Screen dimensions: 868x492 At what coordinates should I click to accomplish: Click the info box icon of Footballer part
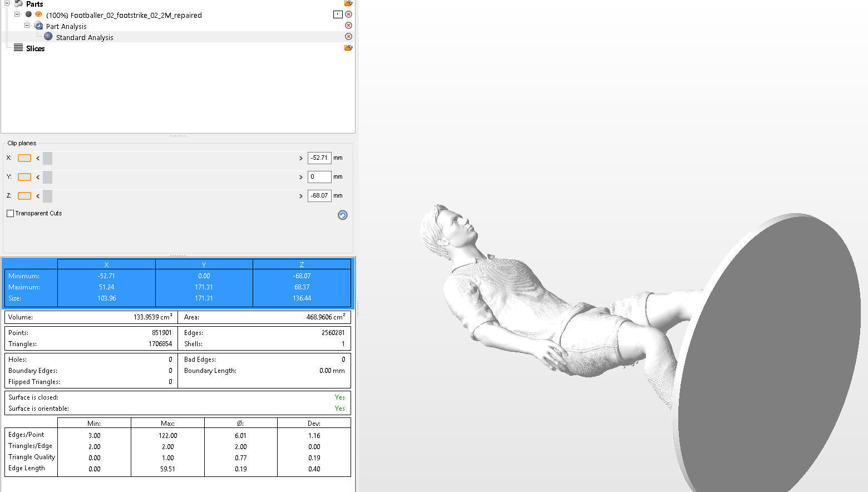(338, 14)
